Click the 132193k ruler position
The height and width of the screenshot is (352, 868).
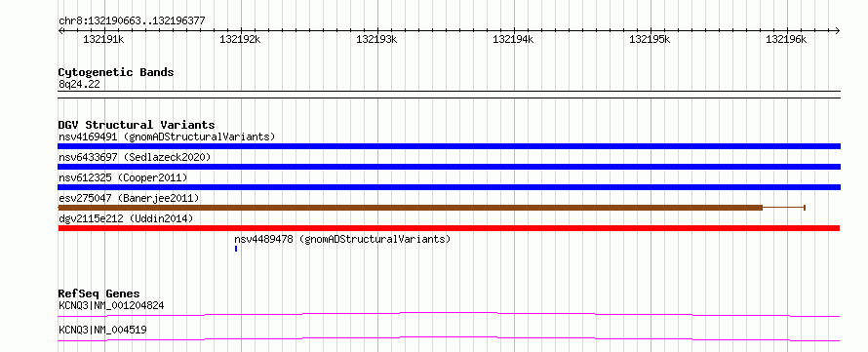pyautogui.click(x=376, y=39)
